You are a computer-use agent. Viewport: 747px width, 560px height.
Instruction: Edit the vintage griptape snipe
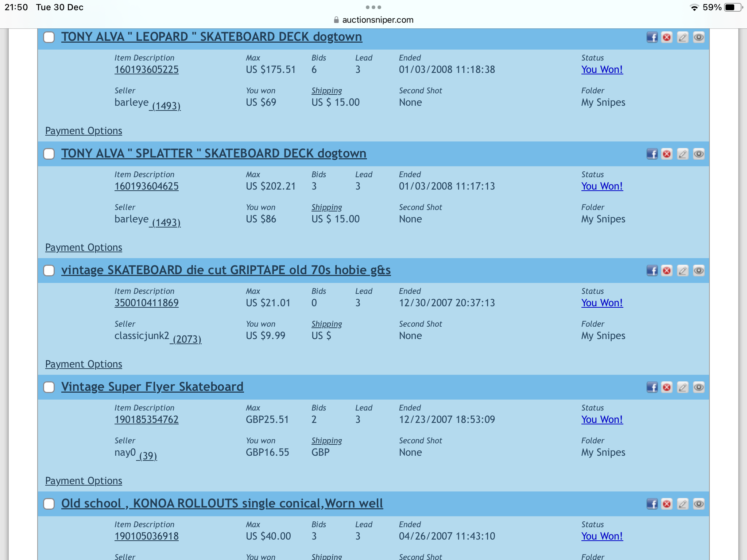(x=682, y=271)
